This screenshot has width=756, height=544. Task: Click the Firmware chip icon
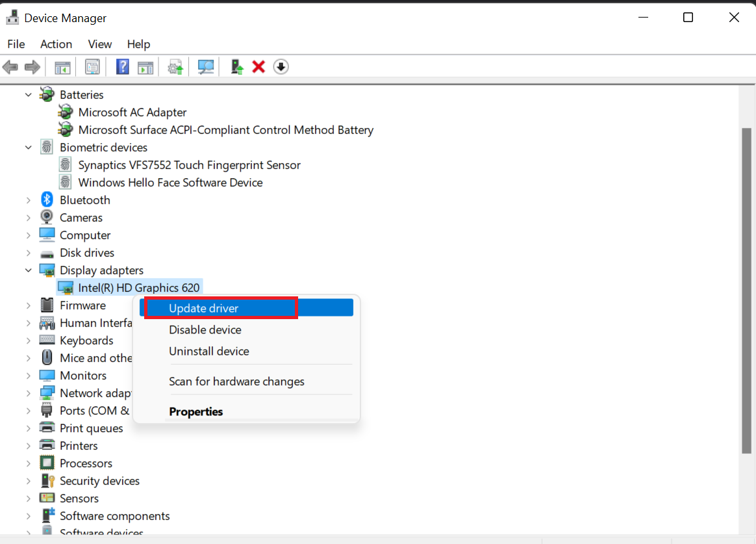click(x=47, y=305)
